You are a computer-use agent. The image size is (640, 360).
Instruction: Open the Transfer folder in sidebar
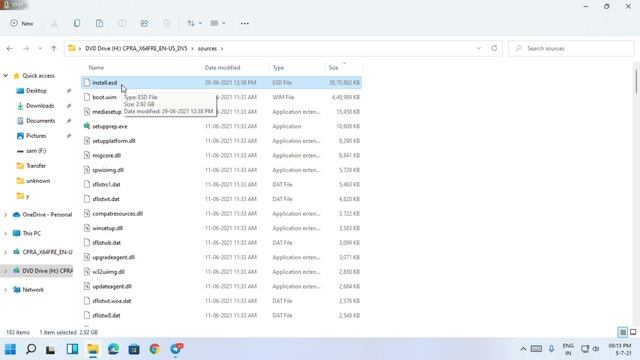pos(36,166)
